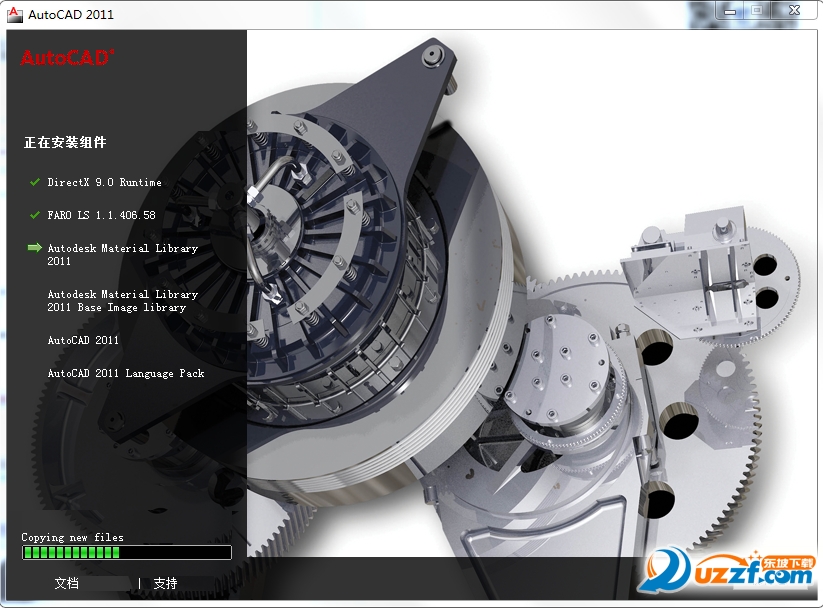Select the 'Base Image library' component entry
The image size is (823, 608).
(x=122, y=300)
